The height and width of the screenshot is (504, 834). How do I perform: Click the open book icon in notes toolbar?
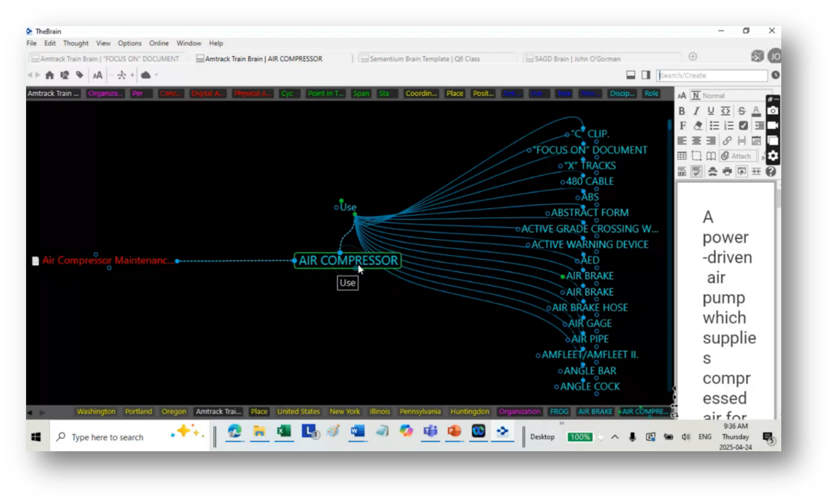pos(711,156)
